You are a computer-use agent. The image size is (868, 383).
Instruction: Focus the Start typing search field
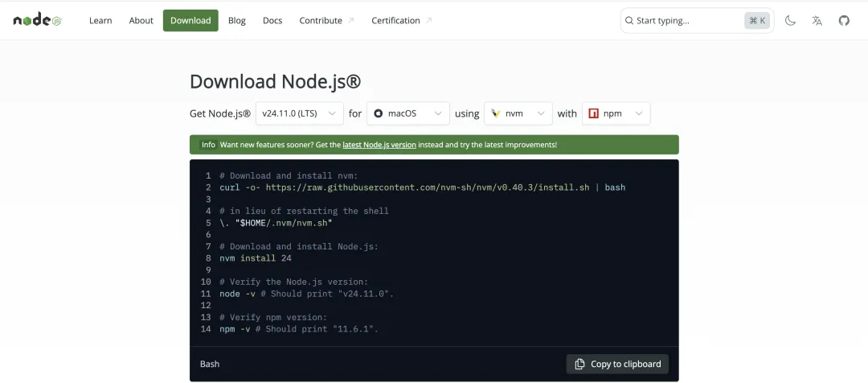click(697, 20)
